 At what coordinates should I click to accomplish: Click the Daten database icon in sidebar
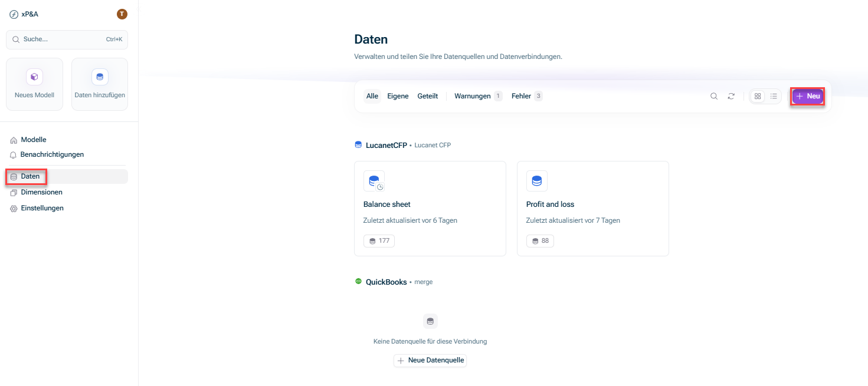pos(14,177)
